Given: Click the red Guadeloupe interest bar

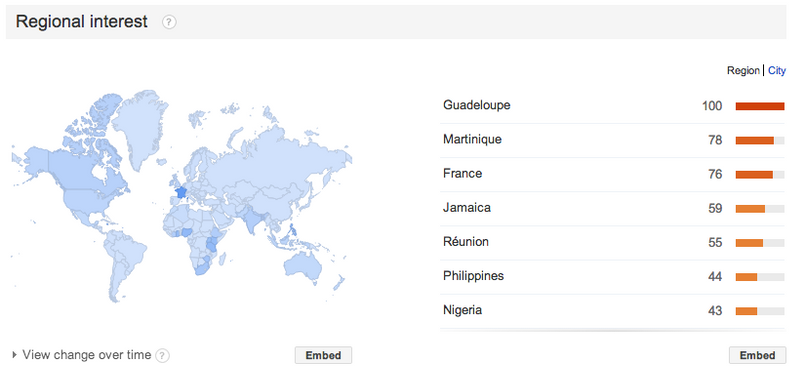Looking at the screenshot, I should (760, 106).
